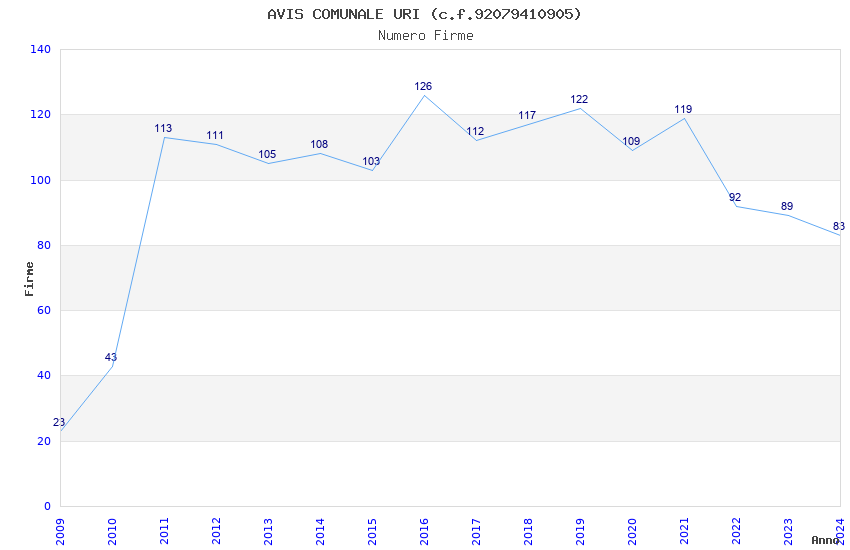Click y-axis value 140
This screenshot has width=850, height=550.
(41, 49)
